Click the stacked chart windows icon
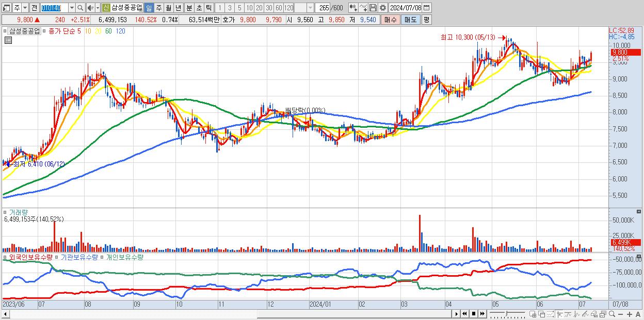This screenshot has width=644, height=320. [x=603, y=314]
